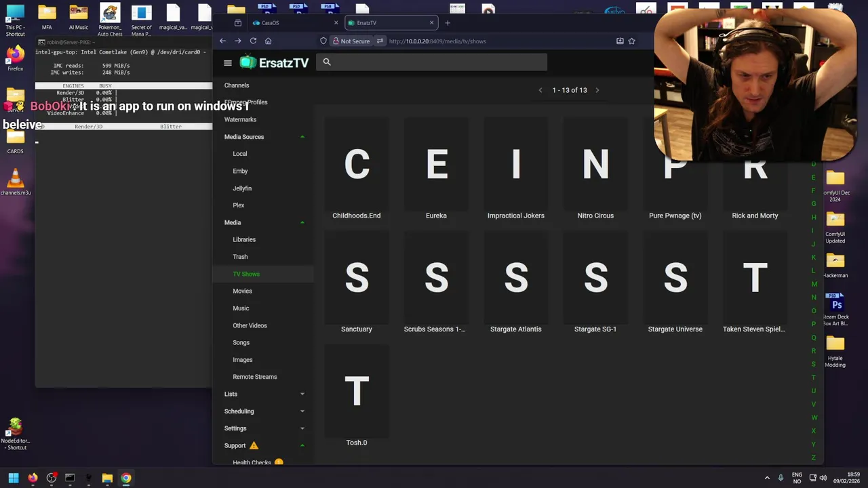Open the Sanctuary show poster
Viewport: 868px width, 488px height.
(x=357, y=277)
